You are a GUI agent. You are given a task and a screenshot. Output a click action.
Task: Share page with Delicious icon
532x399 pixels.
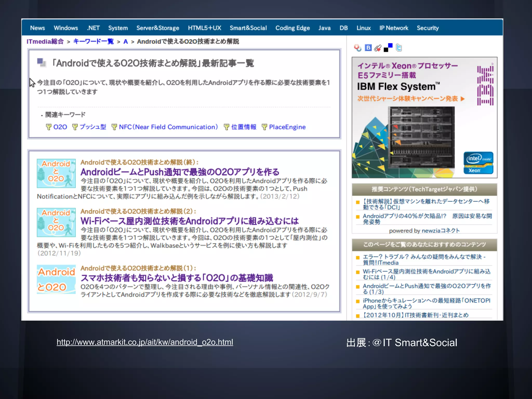[x=388, y=48]
